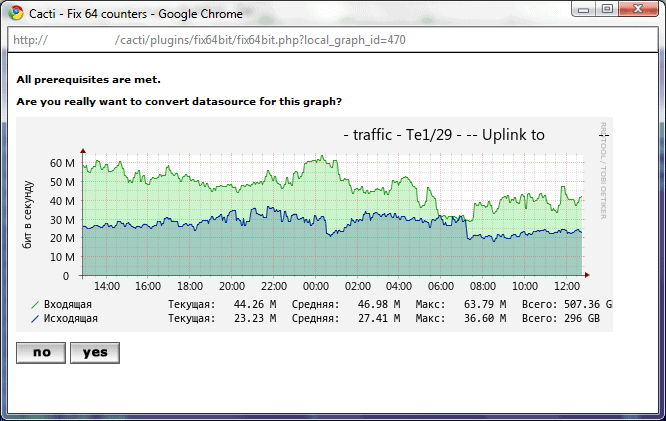Click current outbound value '23.23 M'
The width and height of the screenshot is (666, 421).
[x=255, y=318]
